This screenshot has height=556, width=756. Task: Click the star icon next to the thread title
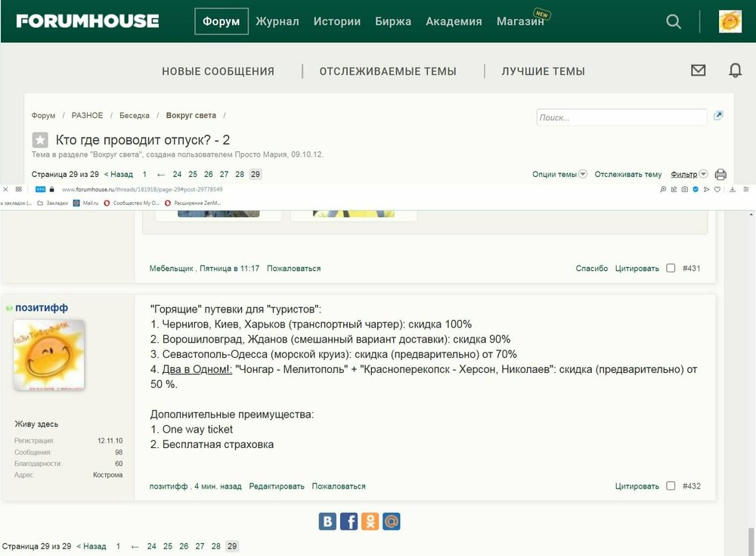click(x=40, y=140)
